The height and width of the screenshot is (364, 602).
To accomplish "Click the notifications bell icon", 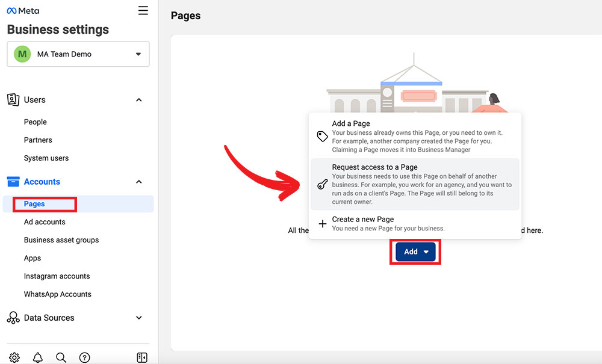I will [x=38, y=357].
